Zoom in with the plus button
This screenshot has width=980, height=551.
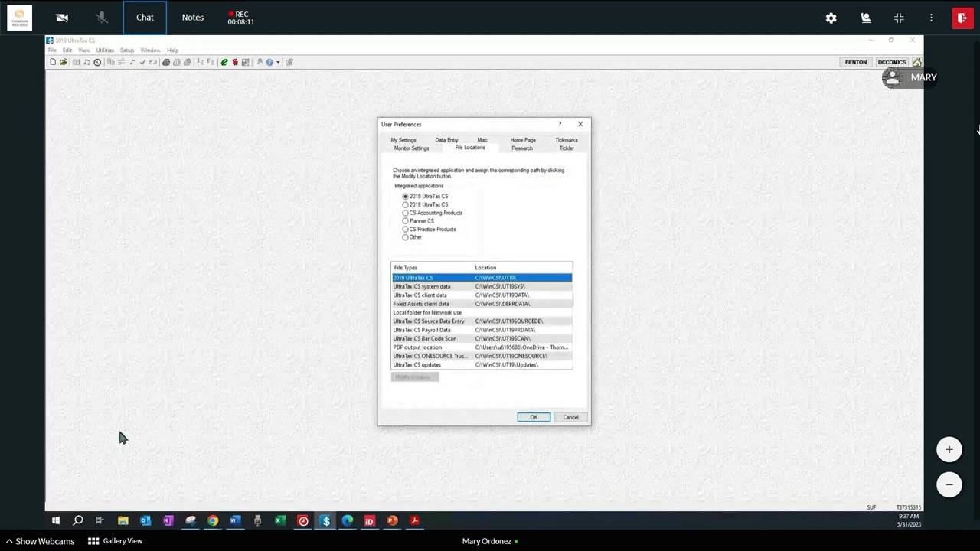[x=949, y=449]
